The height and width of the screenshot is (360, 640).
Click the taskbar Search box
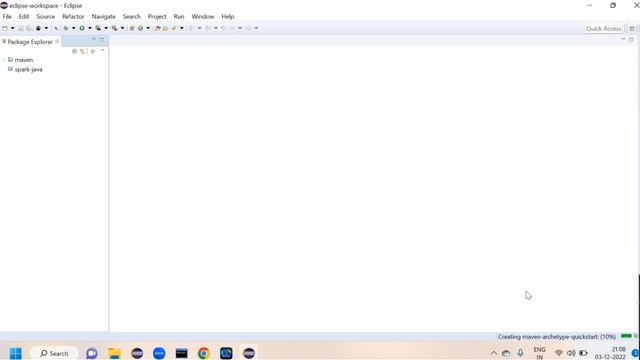[x=54, y=353]
